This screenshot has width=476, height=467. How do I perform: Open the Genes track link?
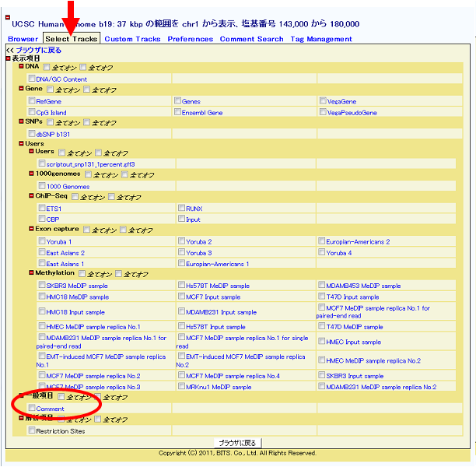coord(191,101)
